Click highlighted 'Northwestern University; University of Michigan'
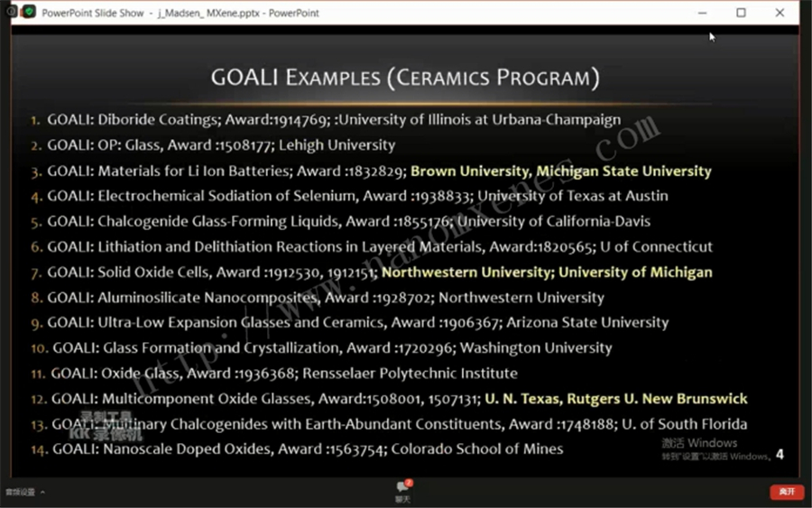This screenshot has height=508, width=812. [547, 272]
